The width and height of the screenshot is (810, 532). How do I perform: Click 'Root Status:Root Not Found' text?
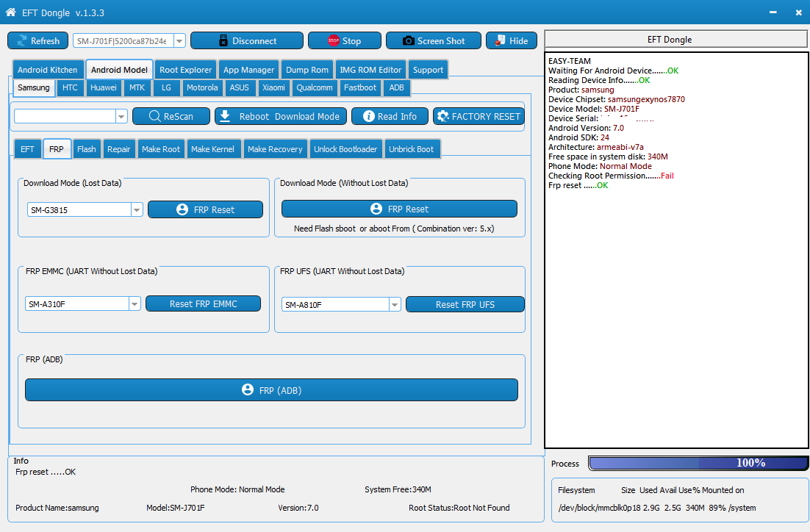[x=459, y=508]
